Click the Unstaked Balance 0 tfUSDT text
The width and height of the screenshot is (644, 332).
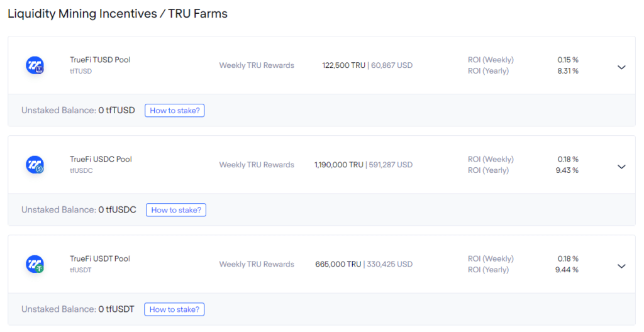(78, 309)
